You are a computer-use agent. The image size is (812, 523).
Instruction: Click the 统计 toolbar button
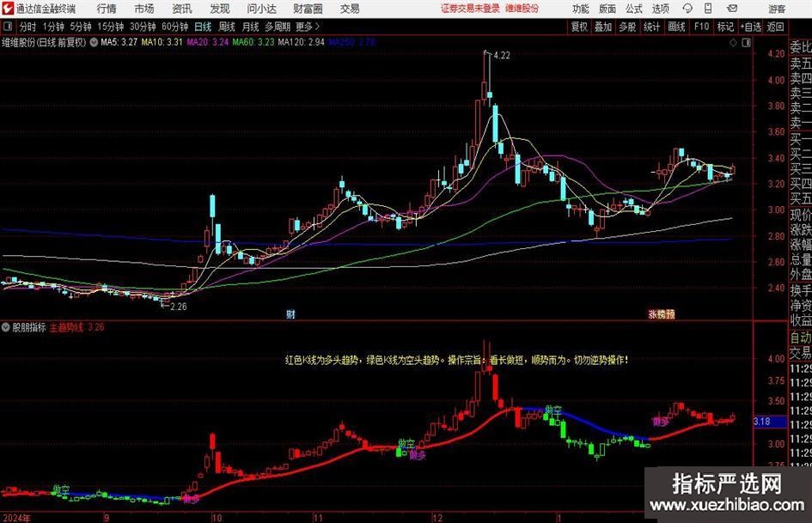[x=651, y=27]
